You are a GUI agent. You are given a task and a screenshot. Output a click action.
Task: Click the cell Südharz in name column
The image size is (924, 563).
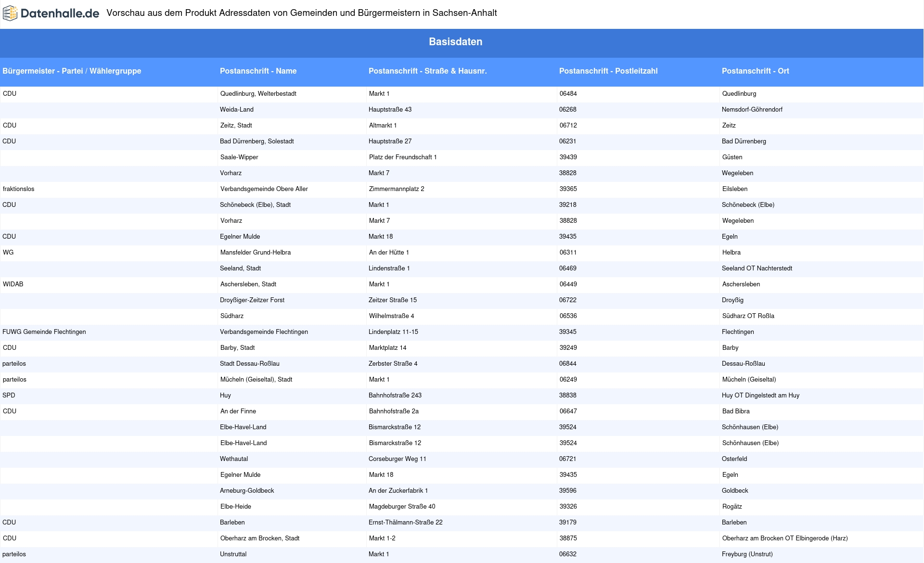[x=232, y=316]
